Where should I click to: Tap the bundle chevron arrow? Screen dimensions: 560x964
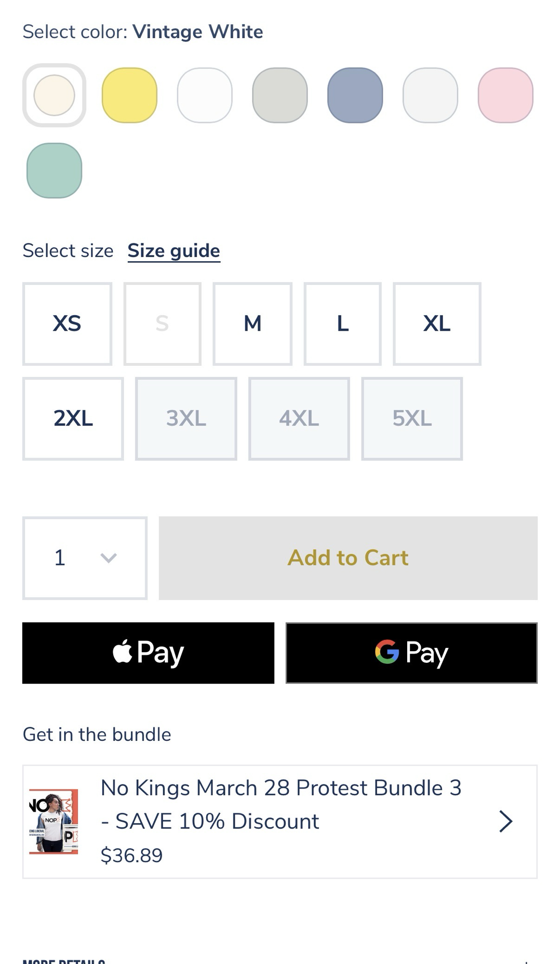pyautogui.click(x=506, y=821)
